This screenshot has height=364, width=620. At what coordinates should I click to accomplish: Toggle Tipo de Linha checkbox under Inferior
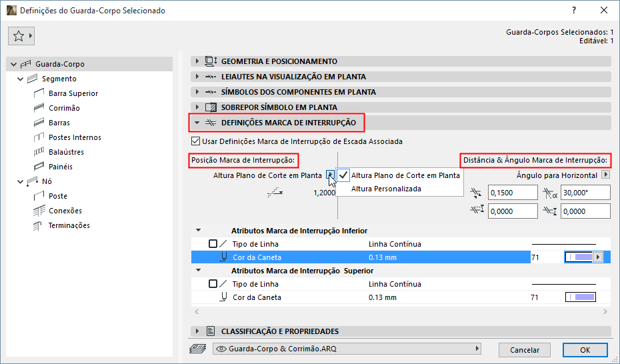[213, 244]
